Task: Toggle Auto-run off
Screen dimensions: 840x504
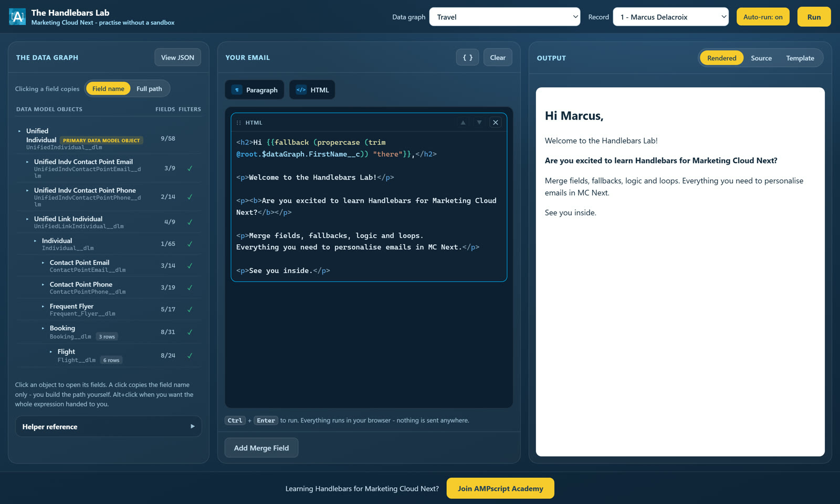Action: point(763,17)
